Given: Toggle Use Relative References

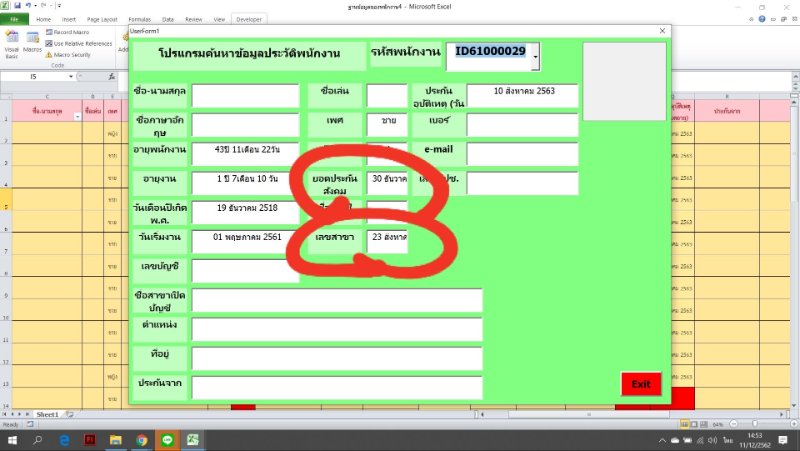Looking at the screenshot, I should [81, 43].
